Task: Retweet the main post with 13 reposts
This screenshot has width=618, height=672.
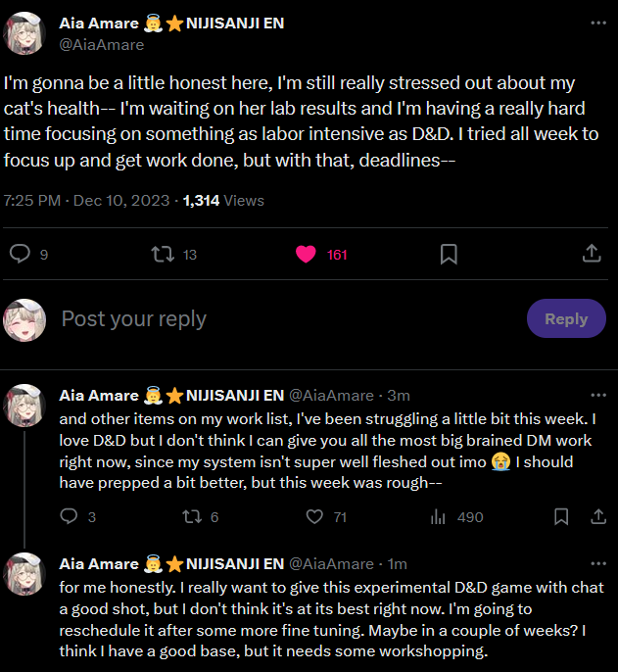Action: pyautogui.click(x=162, y=254)
